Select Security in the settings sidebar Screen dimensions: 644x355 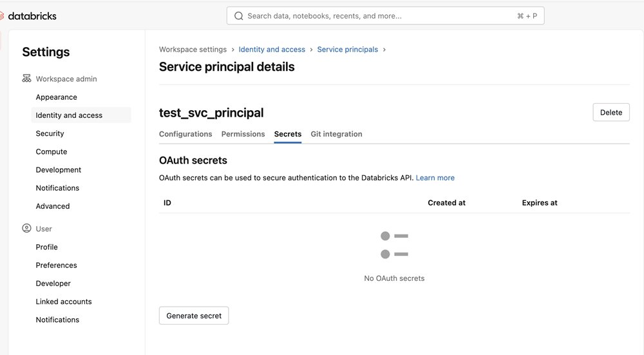(x=50, y=133)
